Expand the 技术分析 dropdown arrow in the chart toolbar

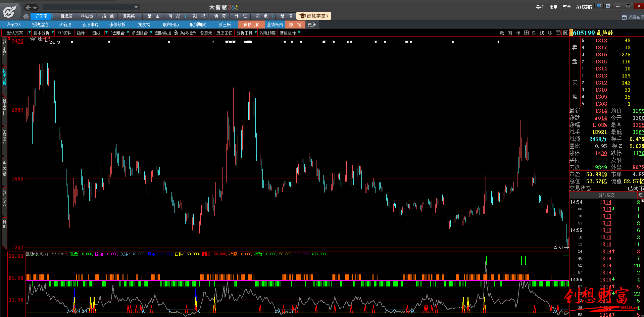point(52,33)
